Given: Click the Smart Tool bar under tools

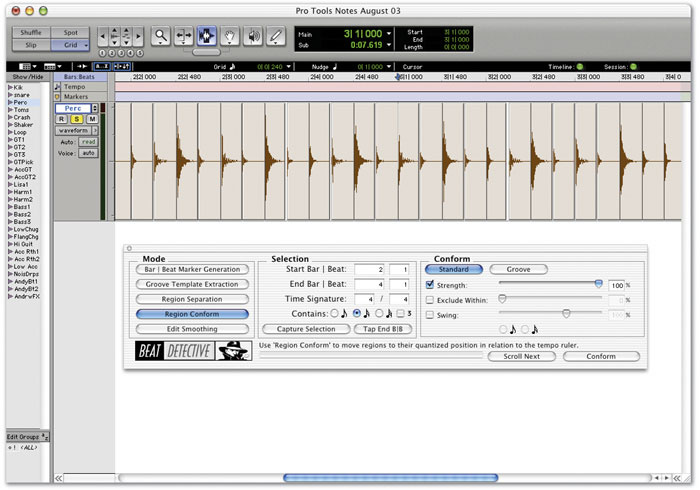Looking at the screenshot, I should click(x=206, y=52).
